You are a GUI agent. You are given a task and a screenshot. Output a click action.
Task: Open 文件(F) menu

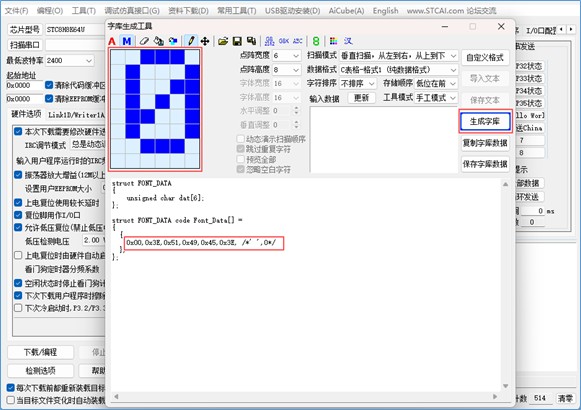pos(16,11)
